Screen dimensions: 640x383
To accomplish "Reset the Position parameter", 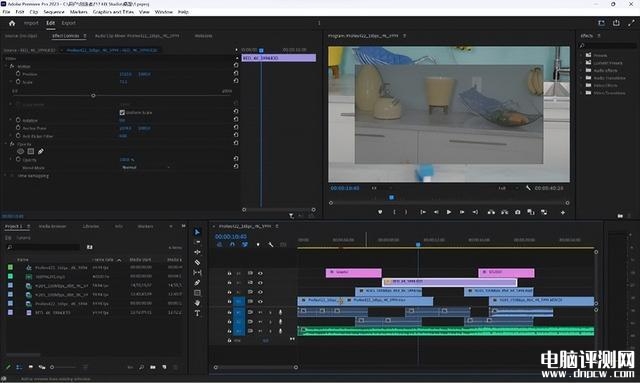I will point(236,73).
